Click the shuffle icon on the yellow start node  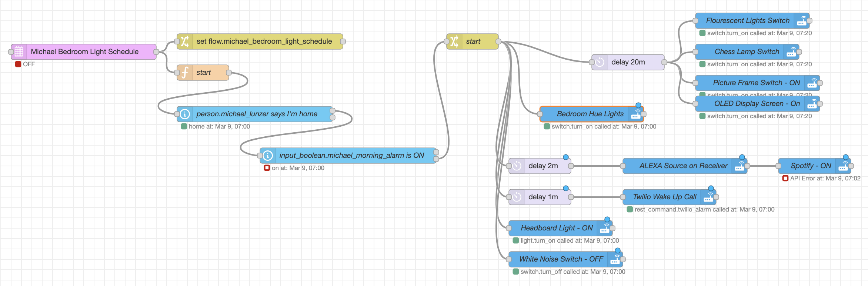click(454, 41)
